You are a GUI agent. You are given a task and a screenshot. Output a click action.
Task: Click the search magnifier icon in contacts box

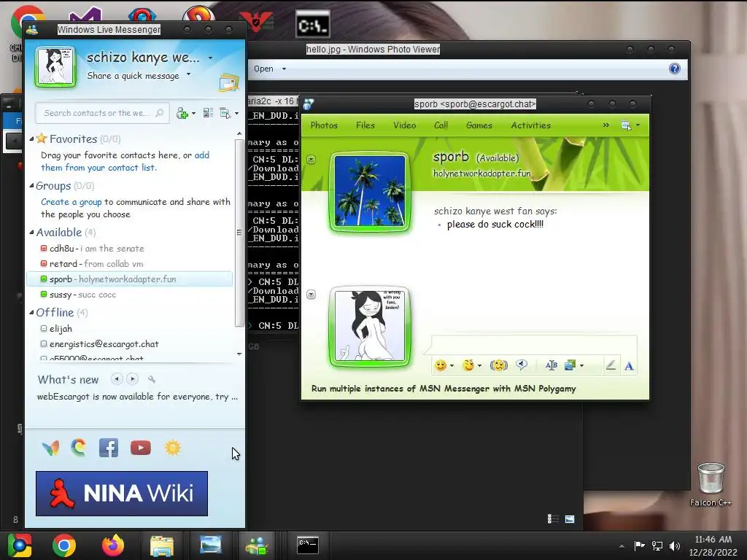point(160,113)
